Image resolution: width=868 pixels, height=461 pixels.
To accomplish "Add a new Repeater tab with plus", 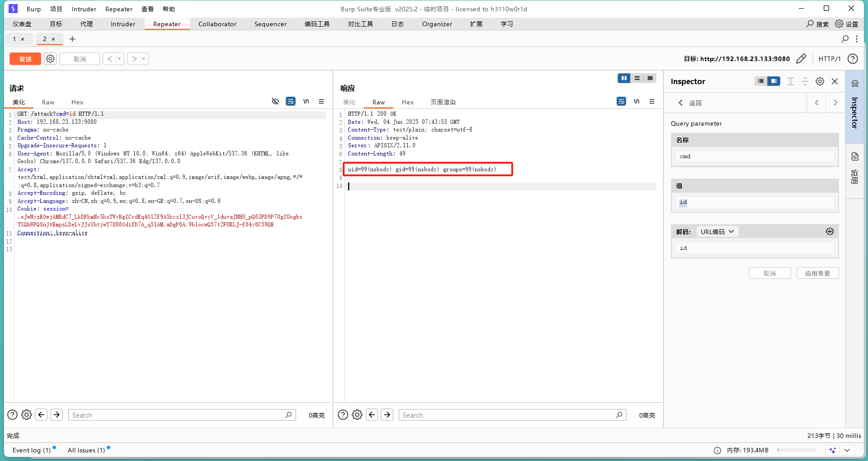I will (72, 39).
